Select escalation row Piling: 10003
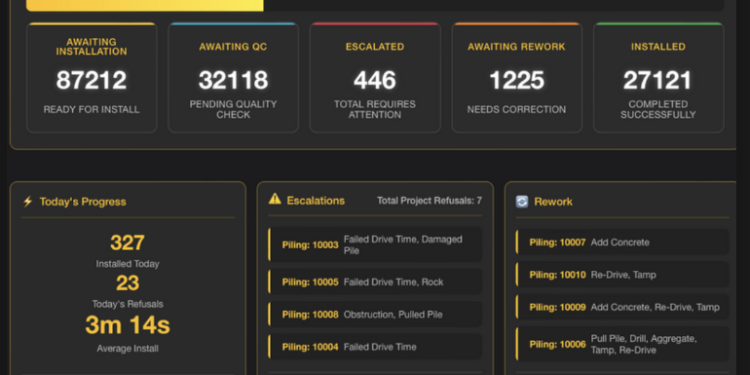 [x=375, y=244]
